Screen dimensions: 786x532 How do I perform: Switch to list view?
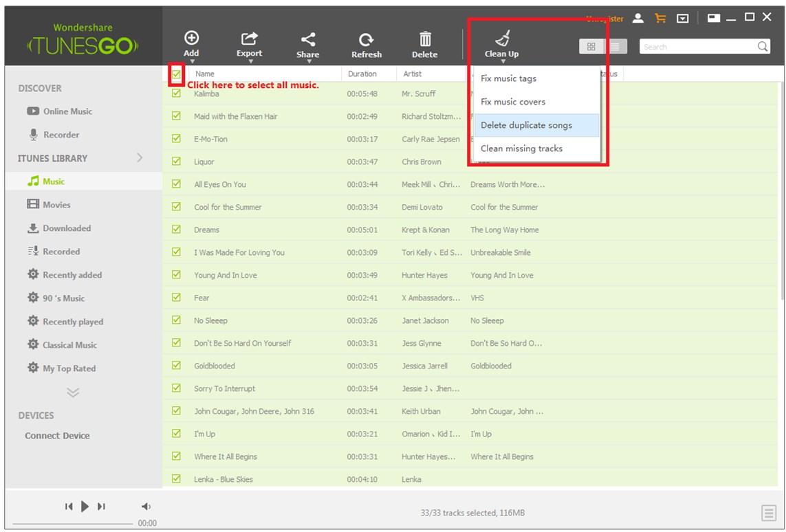[615, 47]
